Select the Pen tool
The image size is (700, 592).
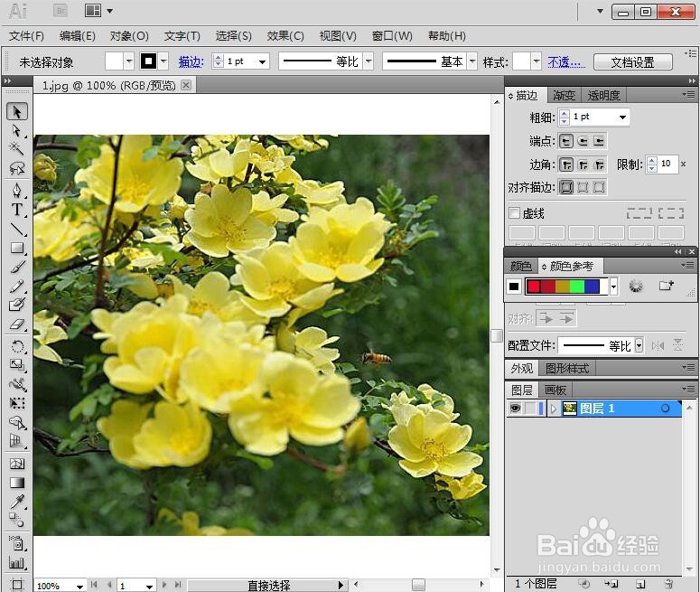pos(17,191)
